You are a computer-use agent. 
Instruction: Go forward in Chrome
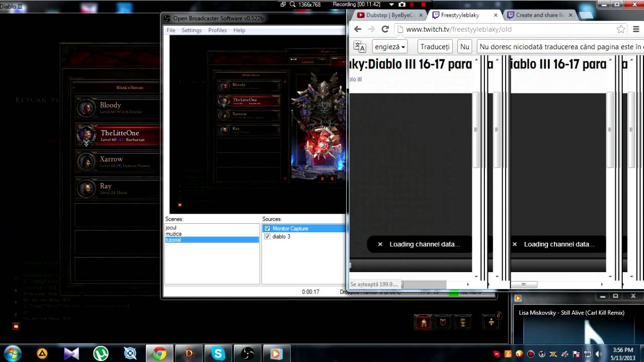coord(371,29)
